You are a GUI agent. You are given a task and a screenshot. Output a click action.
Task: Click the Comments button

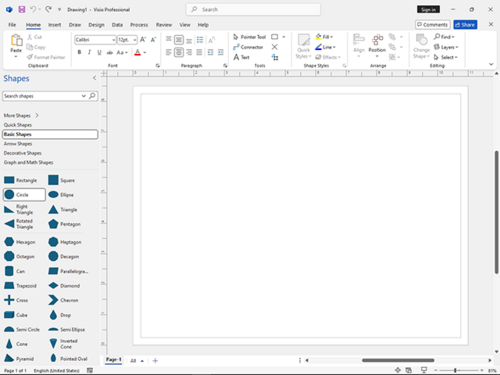coord(433,25)
